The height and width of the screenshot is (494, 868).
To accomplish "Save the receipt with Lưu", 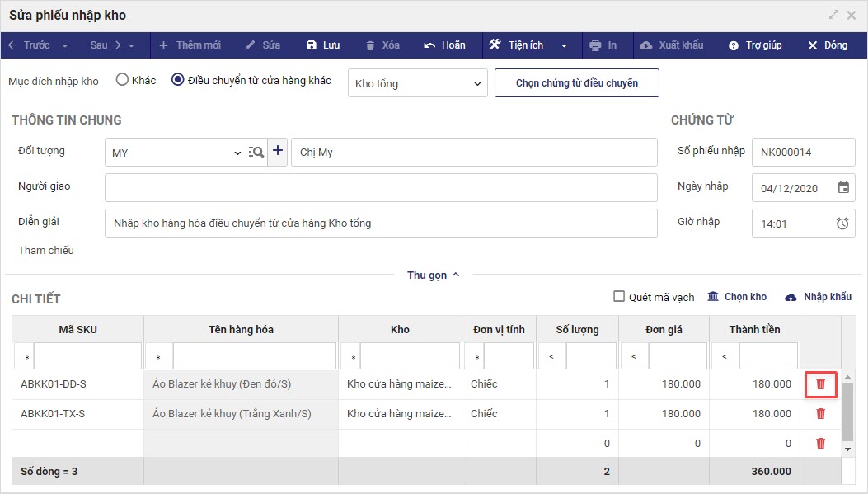I will (322, 45).
